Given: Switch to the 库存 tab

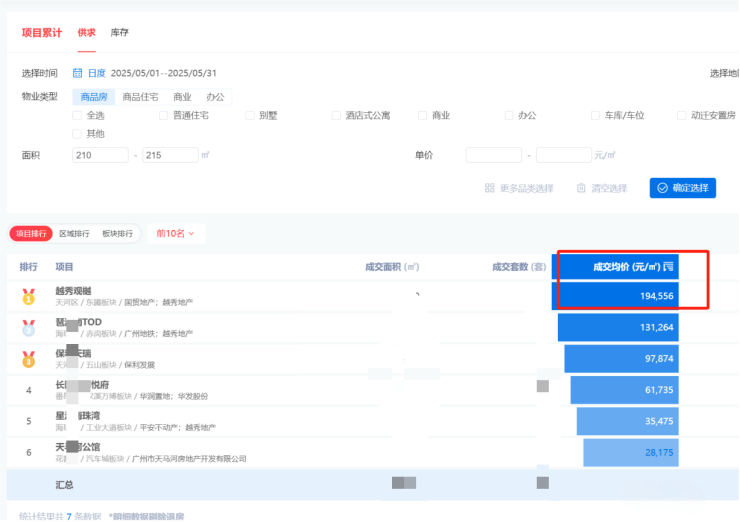Looking at the screenshot, I should point(119,33).
